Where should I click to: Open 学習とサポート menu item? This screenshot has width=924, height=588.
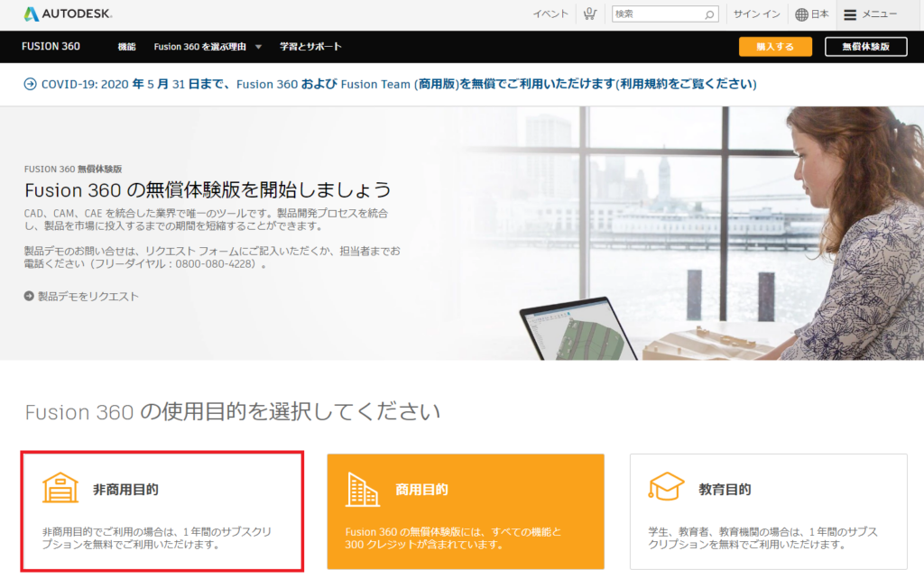(310, 47)
